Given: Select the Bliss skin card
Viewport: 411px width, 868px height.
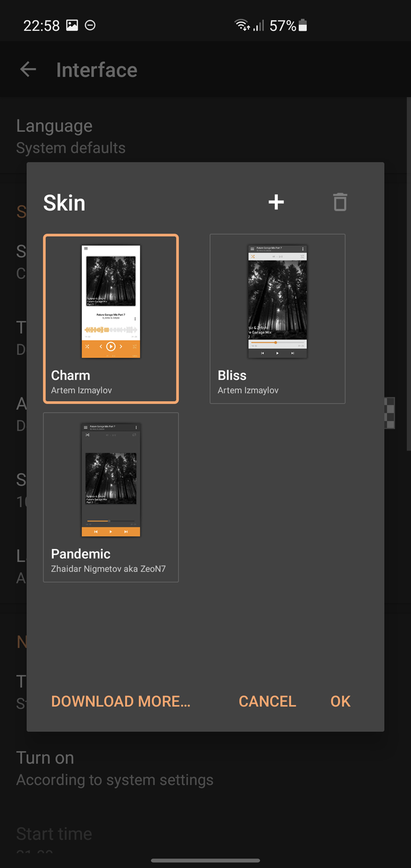Looking at the screenshot, I should point(278,319).
